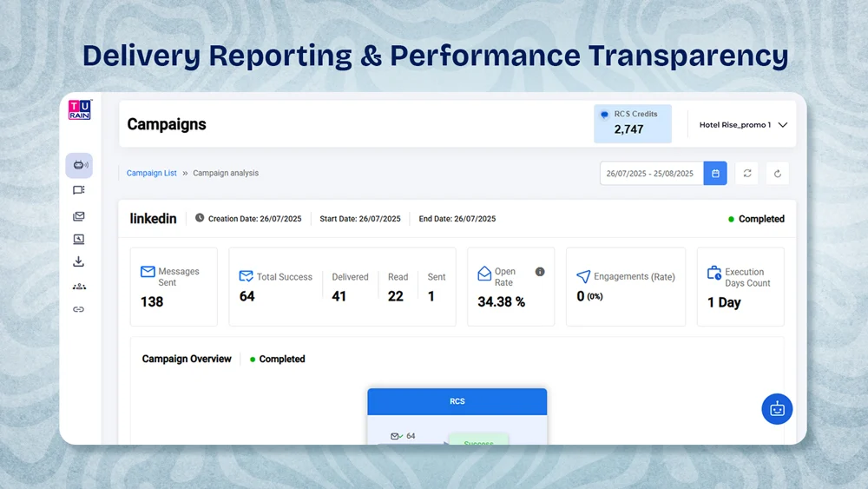Click the Execution value 1 Day
Image resolution: width=868 pixels, height=489 pixels.
724,302
